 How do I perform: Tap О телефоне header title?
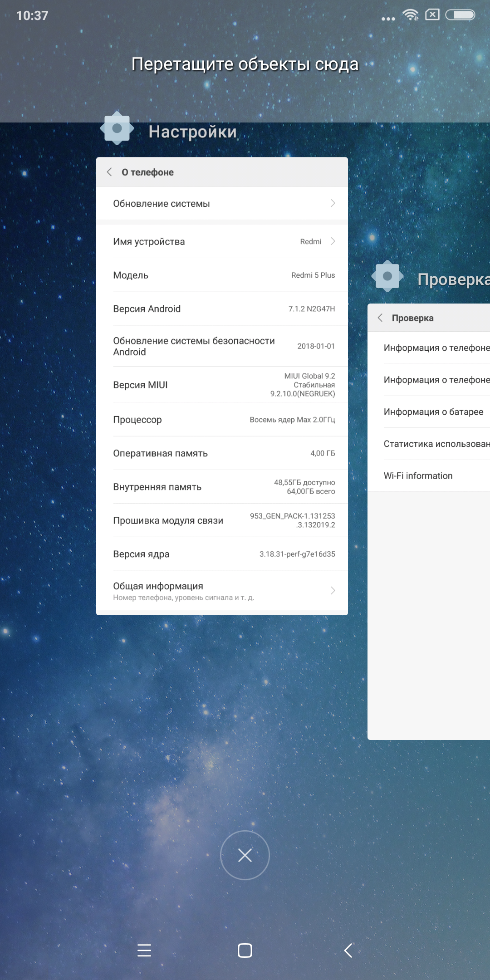[x=147, y=172]
